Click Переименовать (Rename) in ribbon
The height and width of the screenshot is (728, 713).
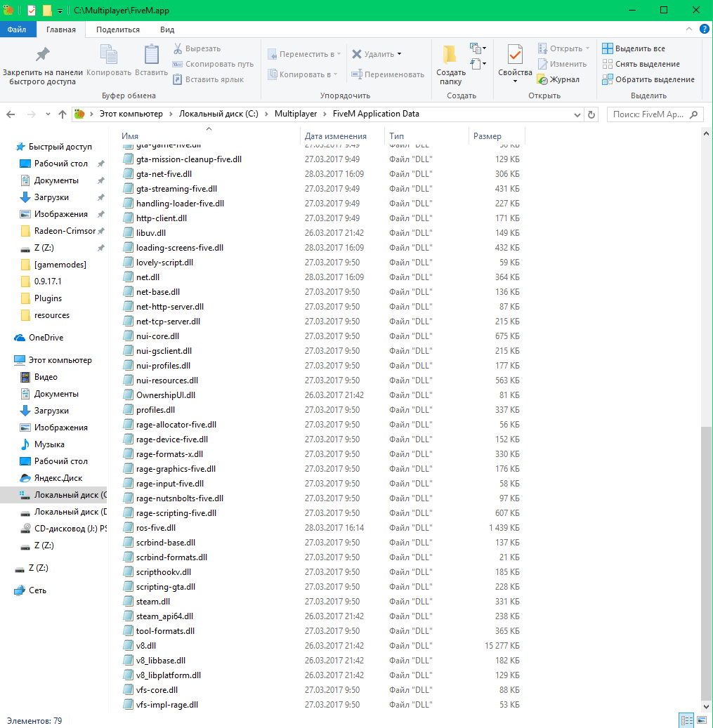coord(388,74)
